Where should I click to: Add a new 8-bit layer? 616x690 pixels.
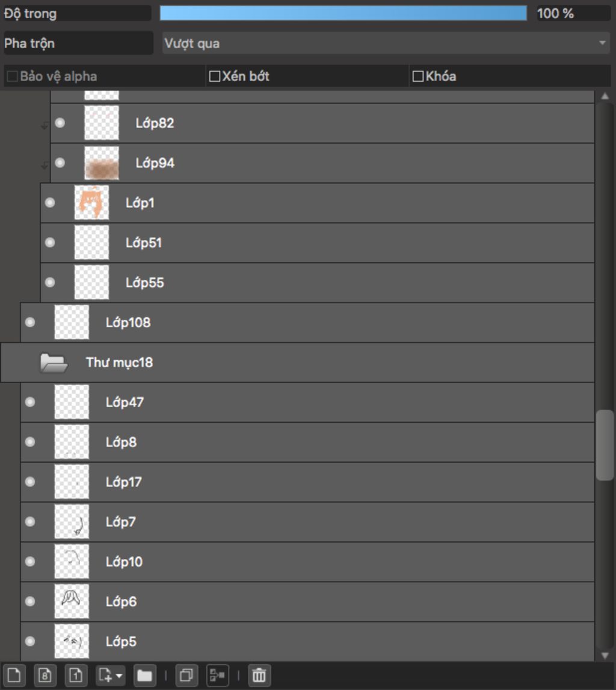(x=45, y=675)
